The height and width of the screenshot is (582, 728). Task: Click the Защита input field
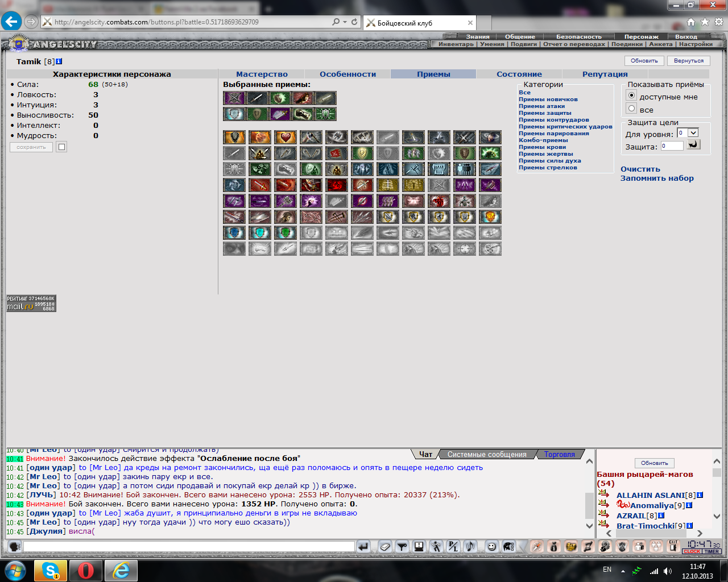tap(672, 146)
